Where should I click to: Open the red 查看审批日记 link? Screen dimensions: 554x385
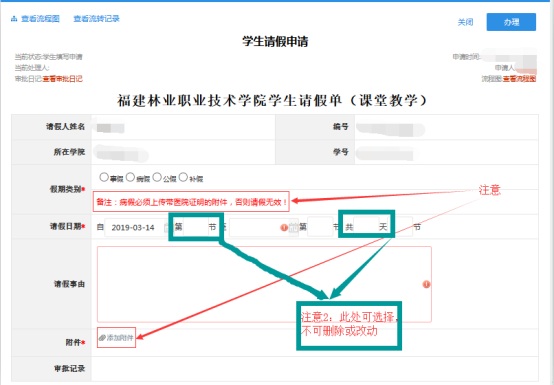pyautogui.click(x=63, y=79)
